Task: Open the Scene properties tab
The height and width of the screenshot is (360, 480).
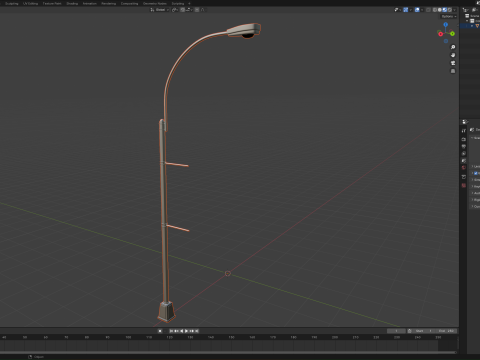Action: pyautogui.click(x=464, y=161)
